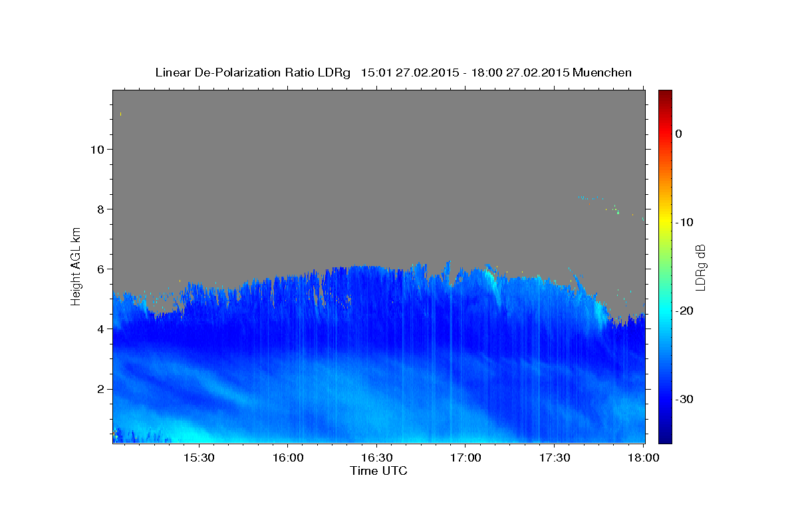Select the 17:00 time tick label
Viewport: 798px width, 532px height.
click(466, 458)
